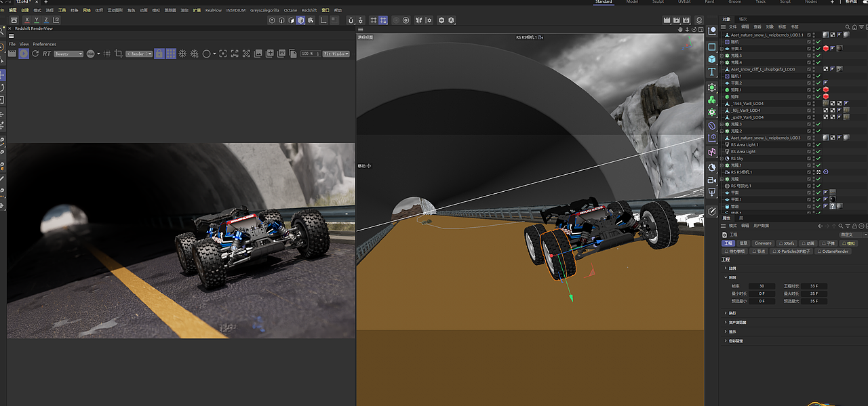Click the RT button in the RenderView toolbar
The image size is (868, 406).
[x=47, y=54]
